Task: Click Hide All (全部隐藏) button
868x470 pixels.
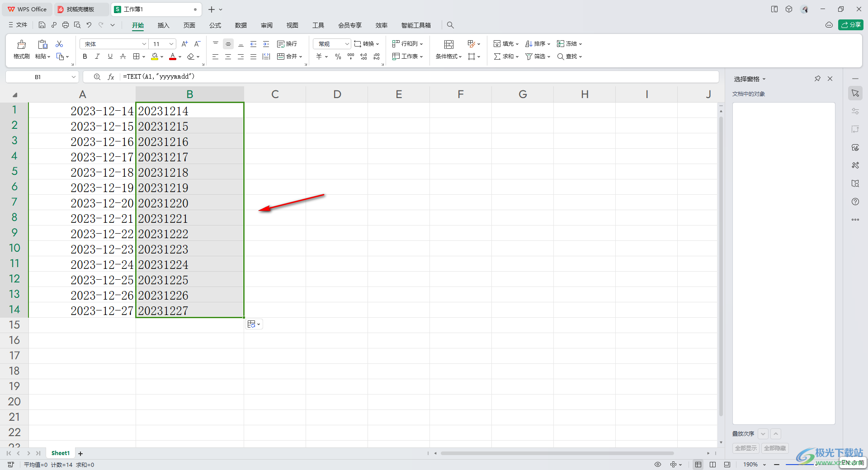Action: [775, 448]
